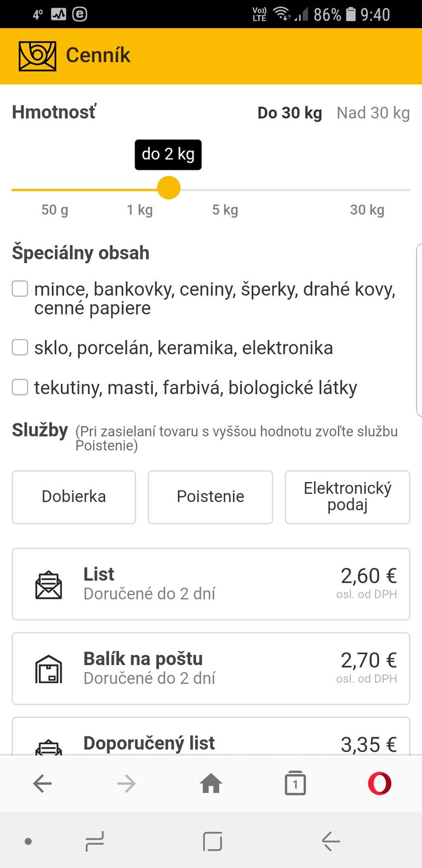
Task: Select the List delivery option for 2,60 €
Action: (x=211, y=584)
